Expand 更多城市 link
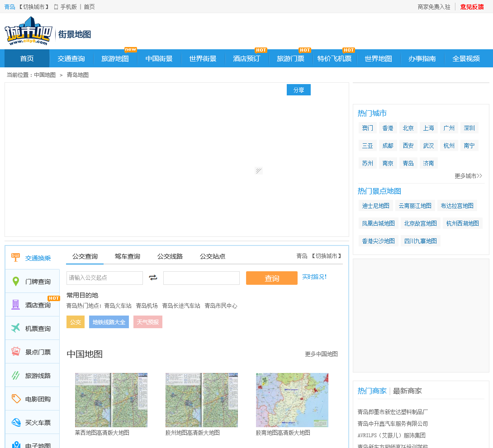493x448 pixels. (468, 176)
